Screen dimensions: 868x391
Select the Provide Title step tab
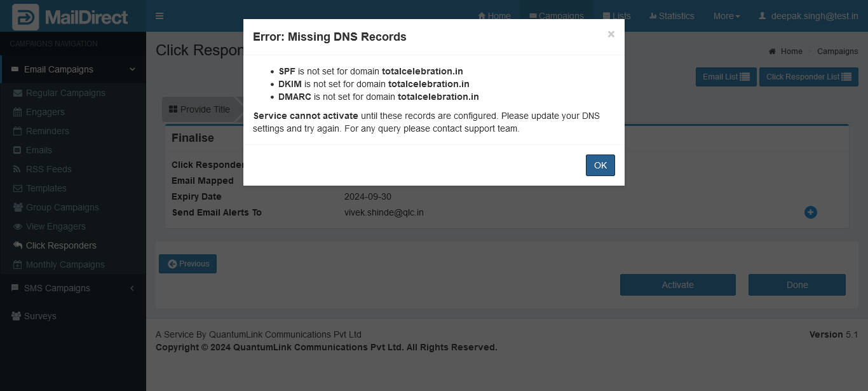coord(199,109)
